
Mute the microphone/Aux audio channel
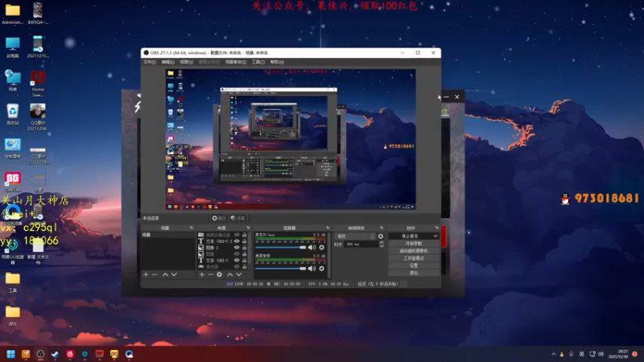coord(312,248)
